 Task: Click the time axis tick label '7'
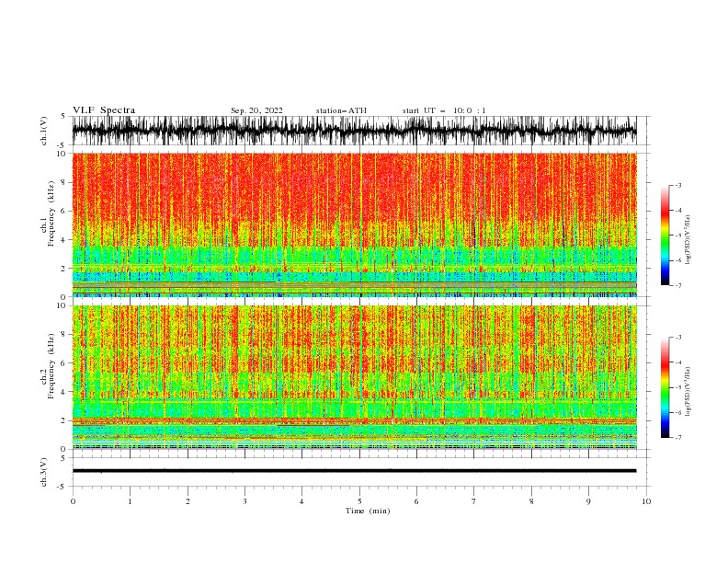474,501
